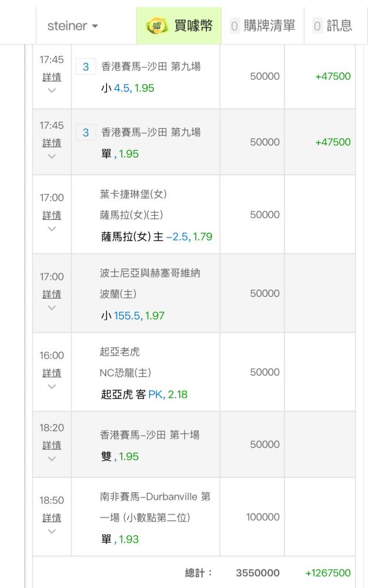Click the number 3 badge on 單 1.95 bet

pyautogui.click(x=86, y=133)
